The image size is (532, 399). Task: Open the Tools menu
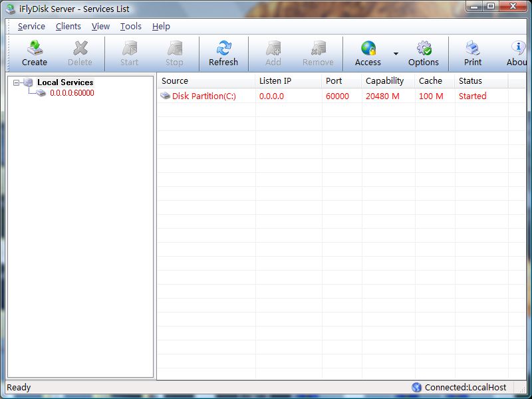tap(131, 27)
